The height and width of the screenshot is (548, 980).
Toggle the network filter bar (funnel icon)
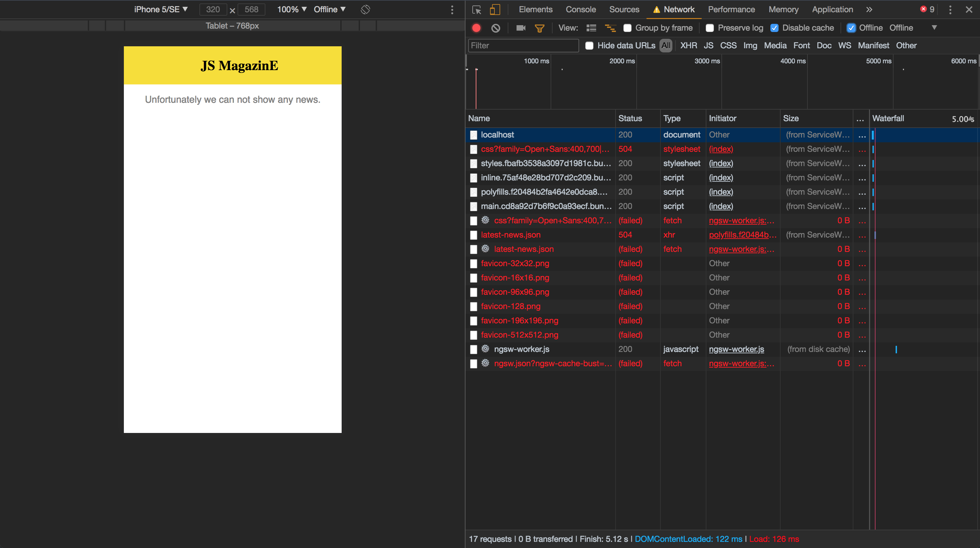(x=539, y=27)
